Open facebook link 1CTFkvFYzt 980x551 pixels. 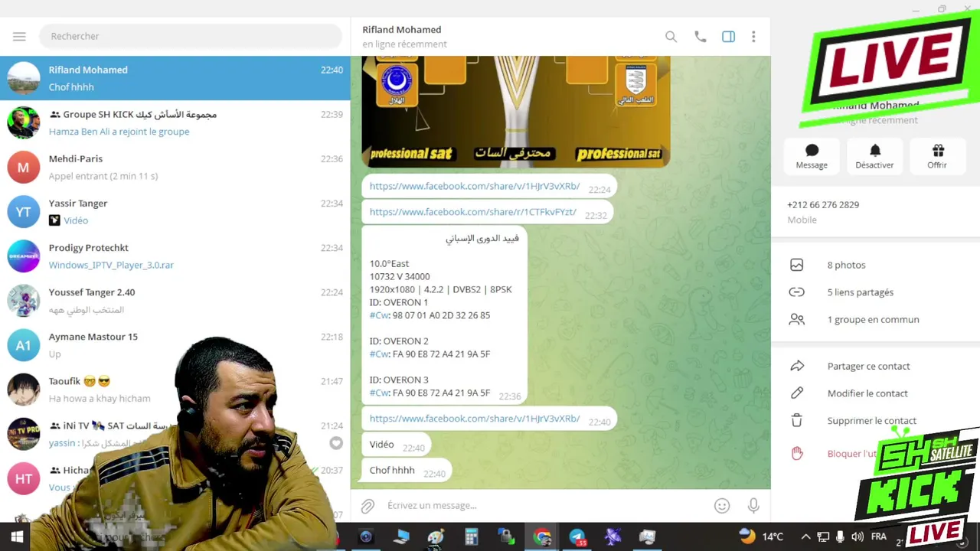[x=472, y=212]
